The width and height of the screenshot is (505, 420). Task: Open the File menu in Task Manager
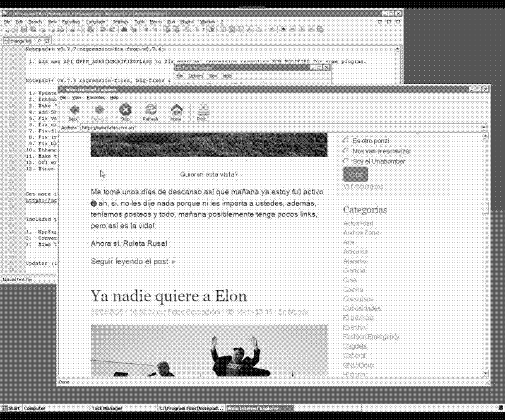tap(180, 76)
